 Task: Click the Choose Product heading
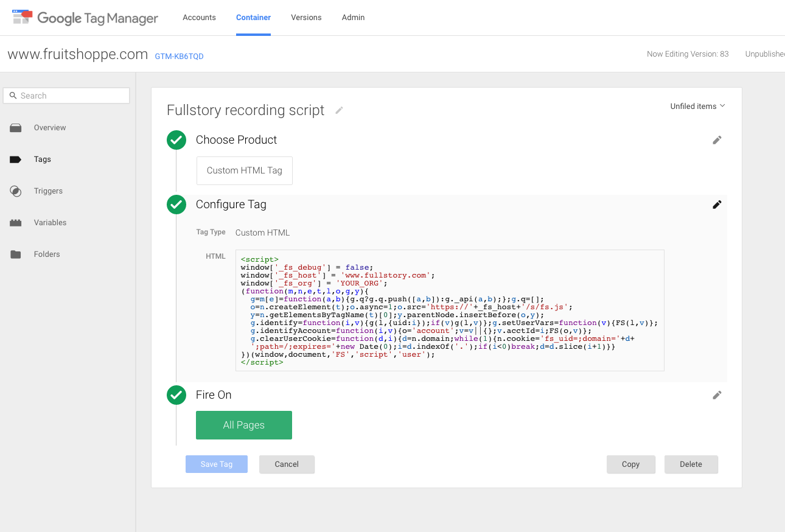(x=236, y=140)
